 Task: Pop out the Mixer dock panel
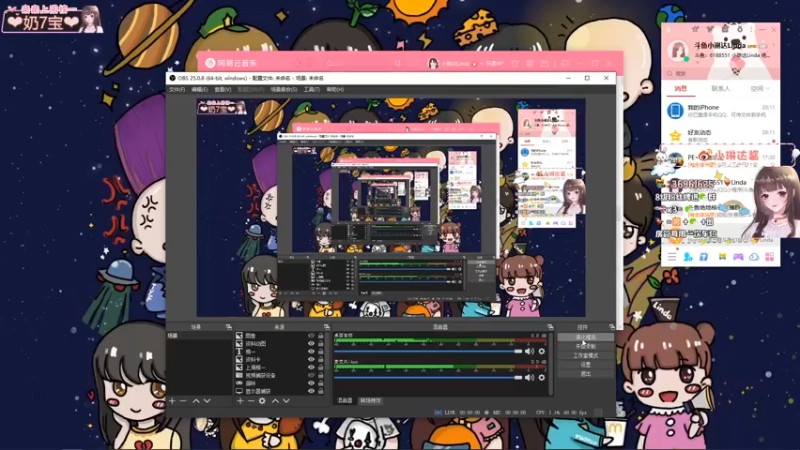click(550, 327)
